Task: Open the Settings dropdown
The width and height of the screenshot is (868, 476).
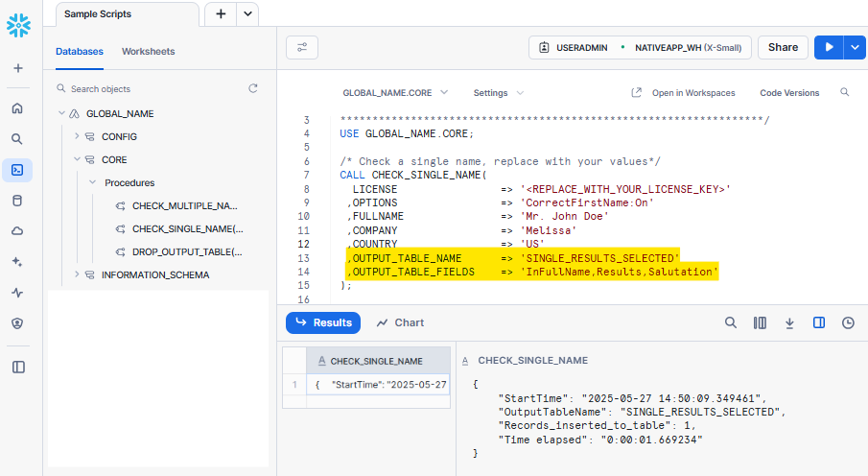Action: click(498, 92)
